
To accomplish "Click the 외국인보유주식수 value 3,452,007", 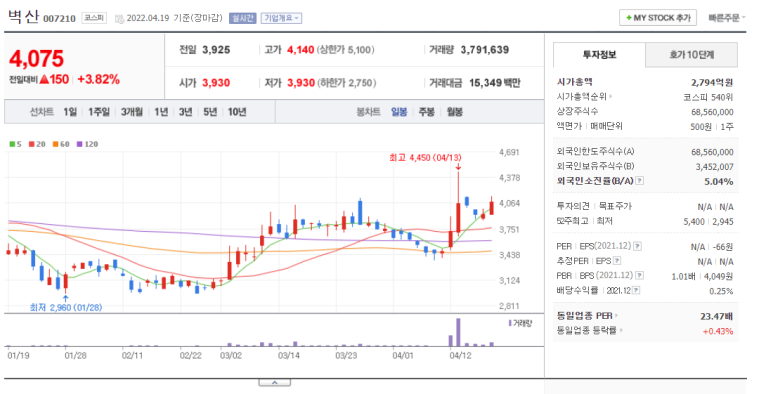I will pos(714,167).
